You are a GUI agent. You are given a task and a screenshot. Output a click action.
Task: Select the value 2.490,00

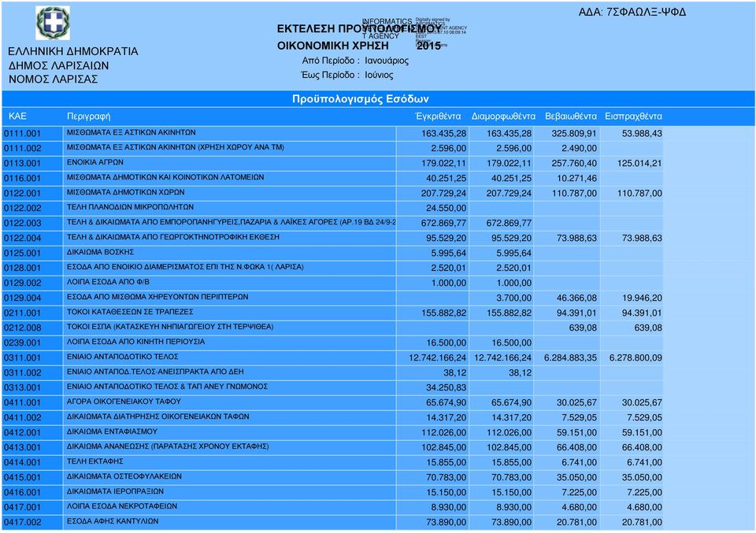click(579, 149)
